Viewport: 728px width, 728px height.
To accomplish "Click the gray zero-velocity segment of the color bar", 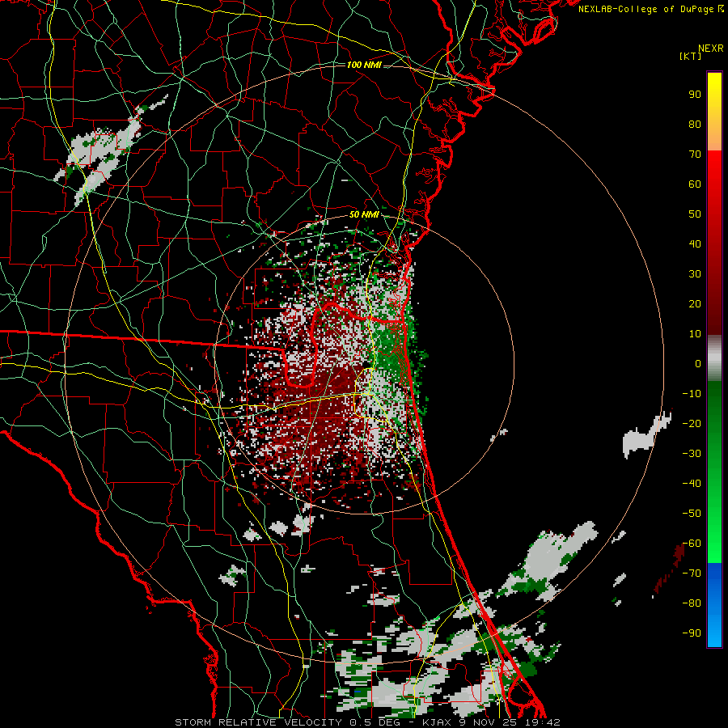I will (714, 358).
